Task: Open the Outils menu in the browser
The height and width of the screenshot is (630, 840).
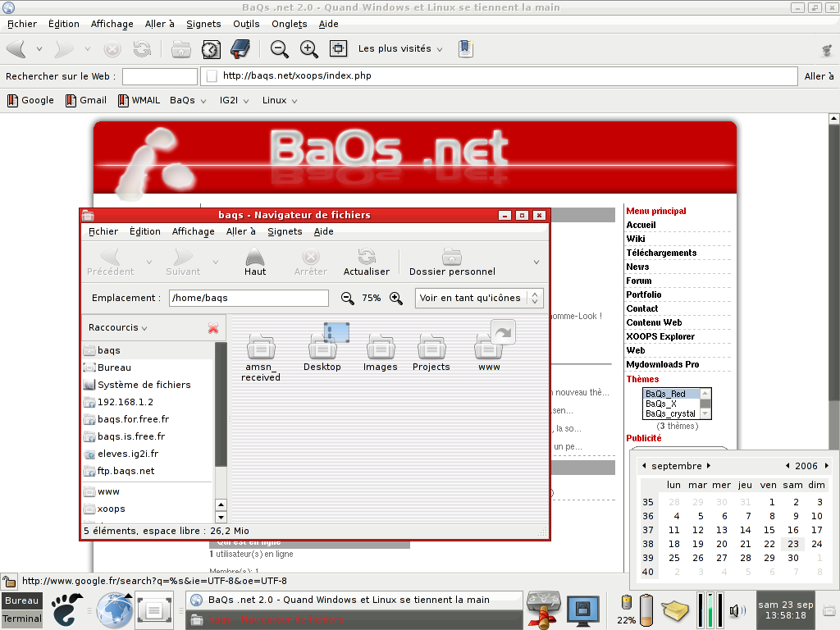Action: tap(246, 24)
